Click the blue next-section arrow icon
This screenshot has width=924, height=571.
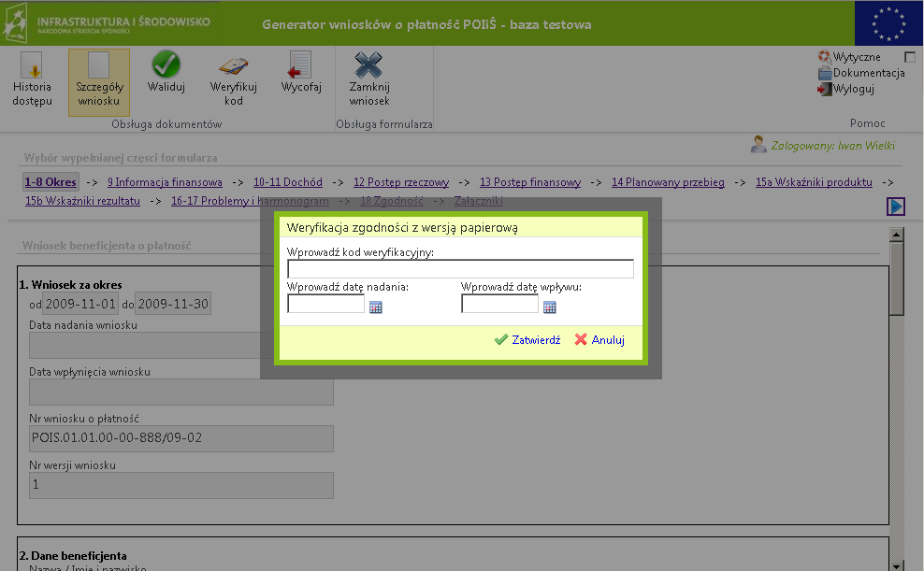pyautogui.click(x=896, y=206)
